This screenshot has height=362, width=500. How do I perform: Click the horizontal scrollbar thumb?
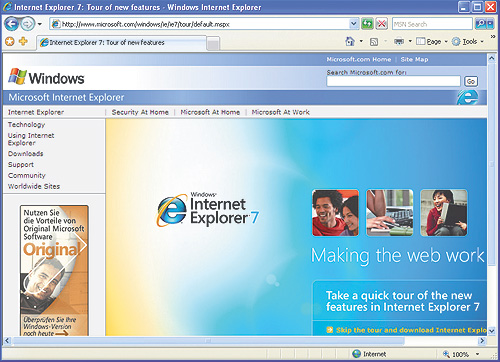click(x=208, y=341)
